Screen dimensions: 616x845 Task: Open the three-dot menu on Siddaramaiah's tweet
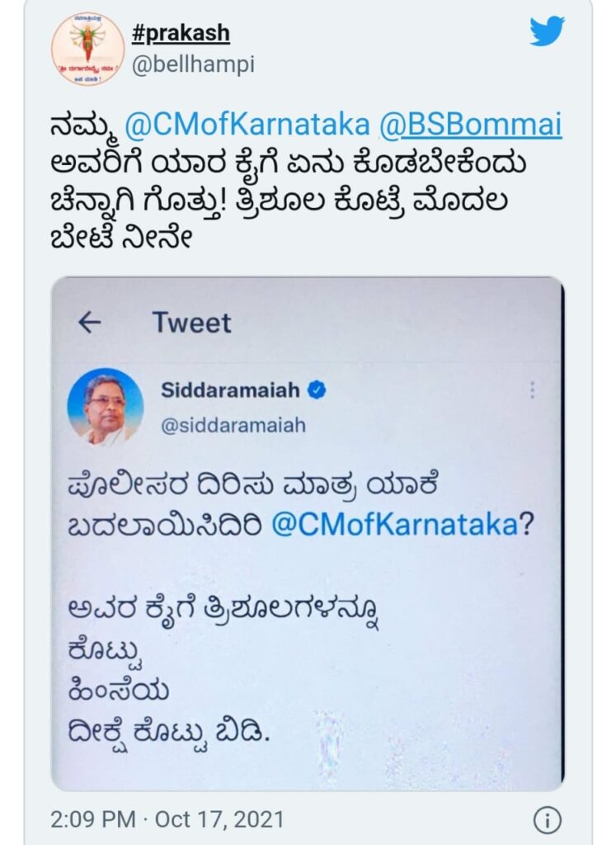[532, 390]
